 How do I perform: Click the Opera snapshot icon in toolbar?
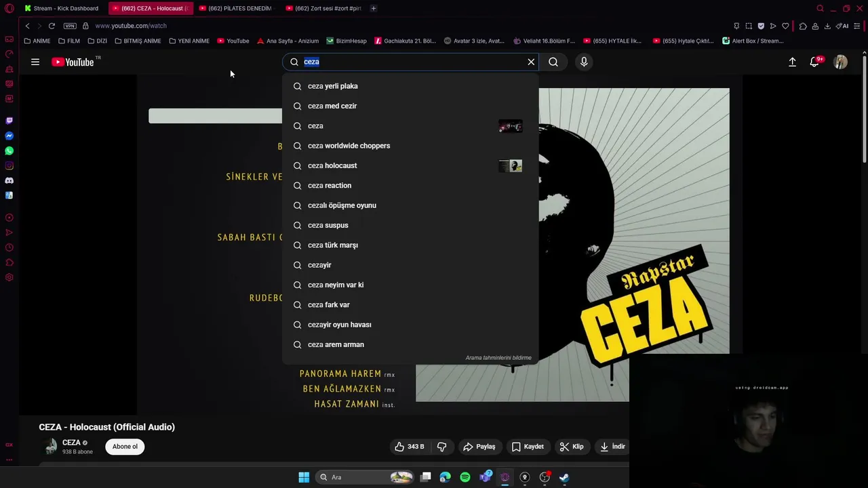(x=749, y=26)
